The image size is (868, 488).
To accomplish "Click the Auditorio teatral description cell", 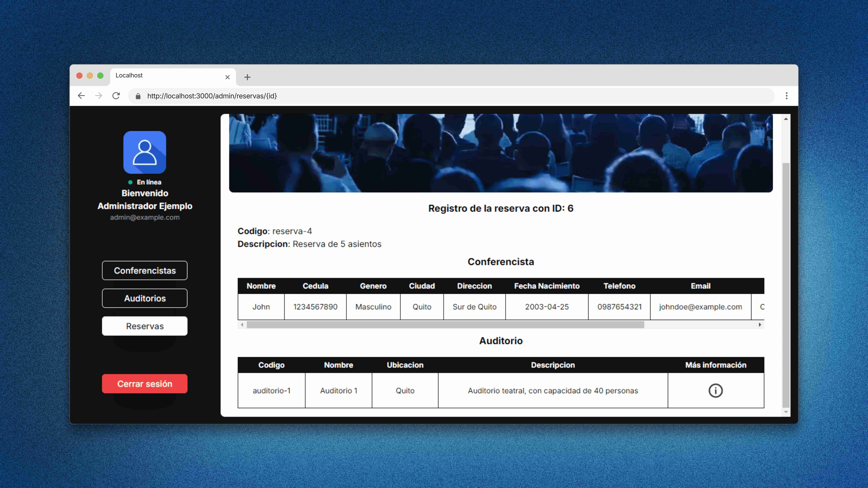I will pyautogui.click(x=553, y=391).
